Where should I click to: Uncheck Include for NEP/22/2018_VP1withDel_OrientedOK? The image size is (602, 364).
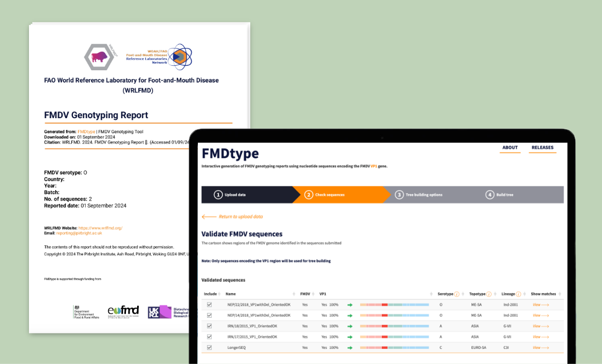(209, 304)
